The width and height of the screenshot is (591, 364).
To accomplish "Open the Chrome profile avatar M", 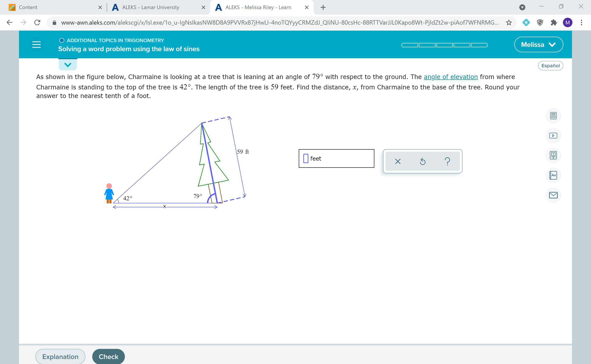I will coord(568,23).
